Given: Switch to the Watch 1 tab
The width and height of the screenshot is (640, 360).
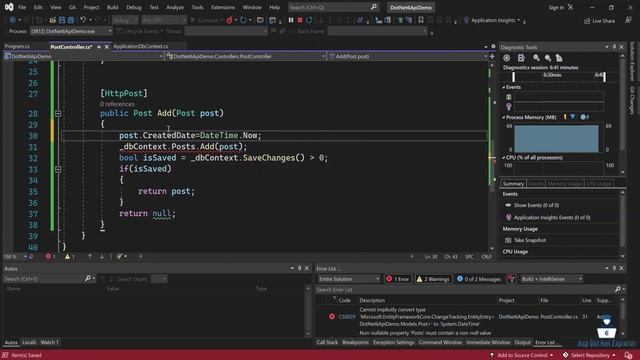Looking at the screenshot, I should 49,342.
